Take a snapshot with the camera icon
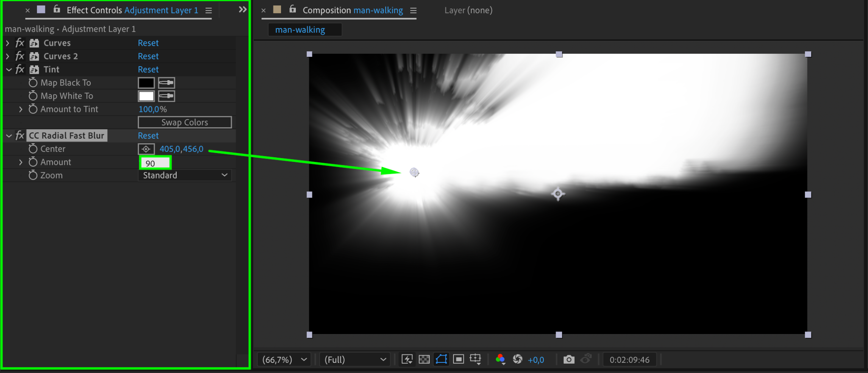This screenshot has height=373, width=868. click(569, 359)
